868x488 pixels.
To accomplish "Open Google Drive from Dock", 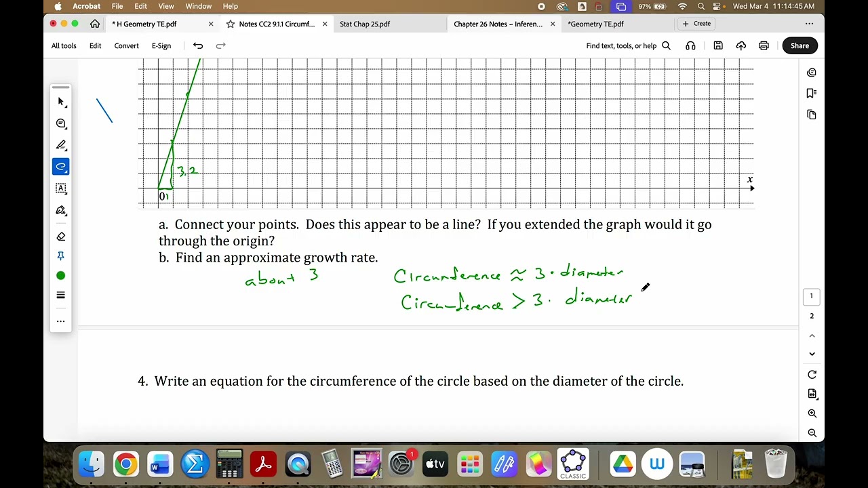I will point(622,464).
